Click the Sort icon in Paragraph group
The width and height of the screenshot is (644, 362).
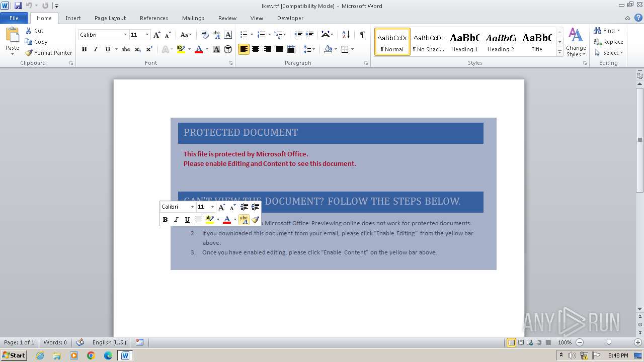346,35
